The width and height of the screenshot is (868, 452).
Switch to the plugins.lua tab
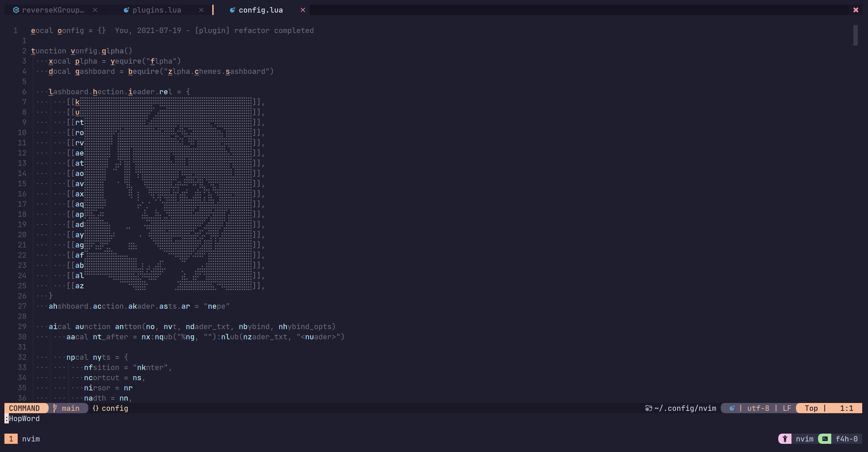click(156, 10)
